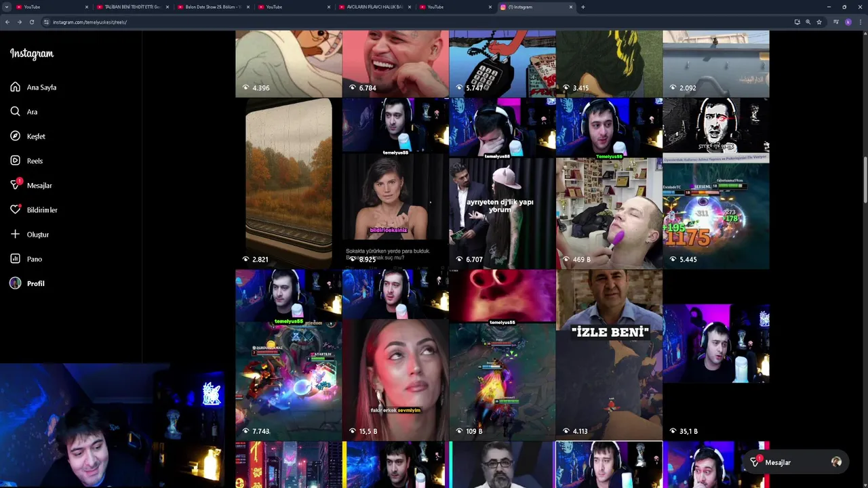The image size is (868, 488).
Task: Open the İZLE BENİ reel
Action: coord(609,355)
